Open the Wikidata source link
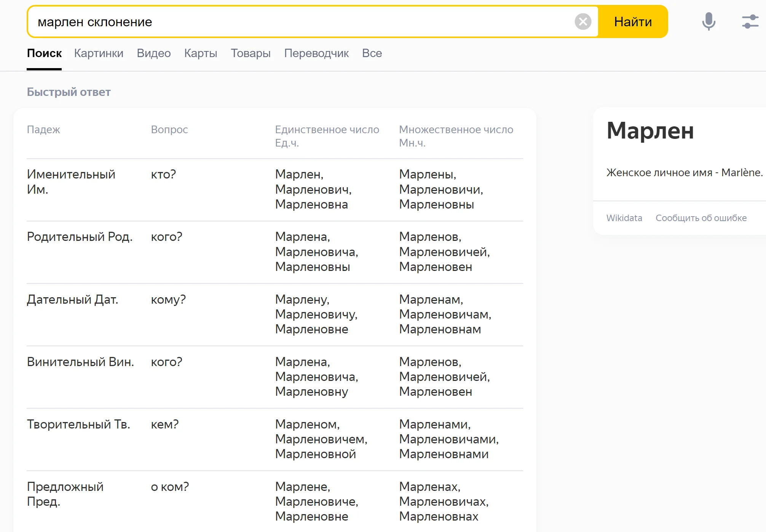 pyautogui.click(x=624, y=218)
